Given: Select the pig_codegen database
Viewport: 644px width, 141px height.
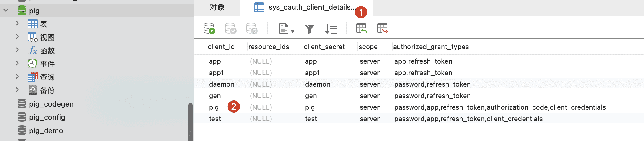Looking at the screenshot, I should pos(51,104).
